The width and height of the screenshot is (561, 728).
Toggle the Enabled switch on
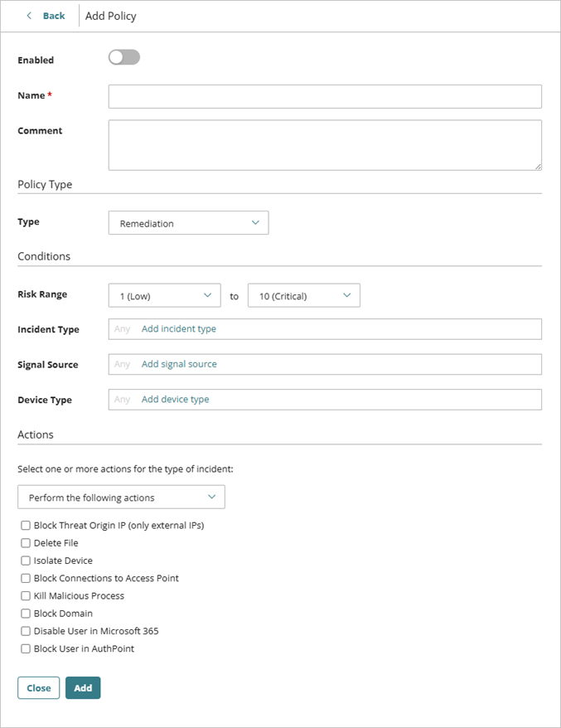point(123,56)
